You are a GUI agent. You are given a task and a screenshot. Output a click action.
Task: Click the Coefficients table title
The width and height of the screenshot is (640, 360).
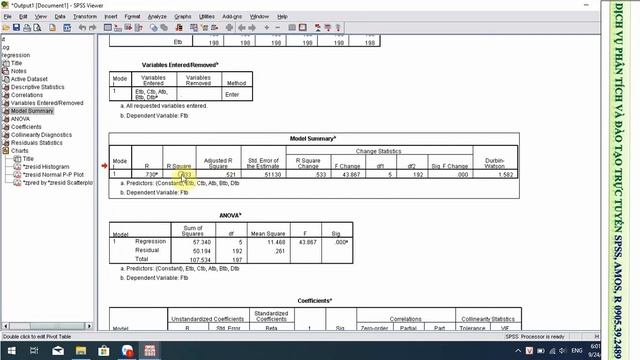coord(314,300)
